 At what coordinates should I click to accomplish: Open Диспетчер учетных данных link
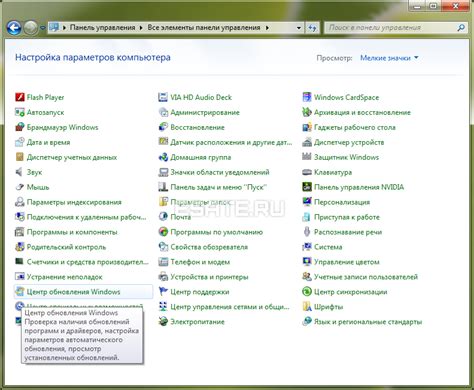tap(72, 157)
